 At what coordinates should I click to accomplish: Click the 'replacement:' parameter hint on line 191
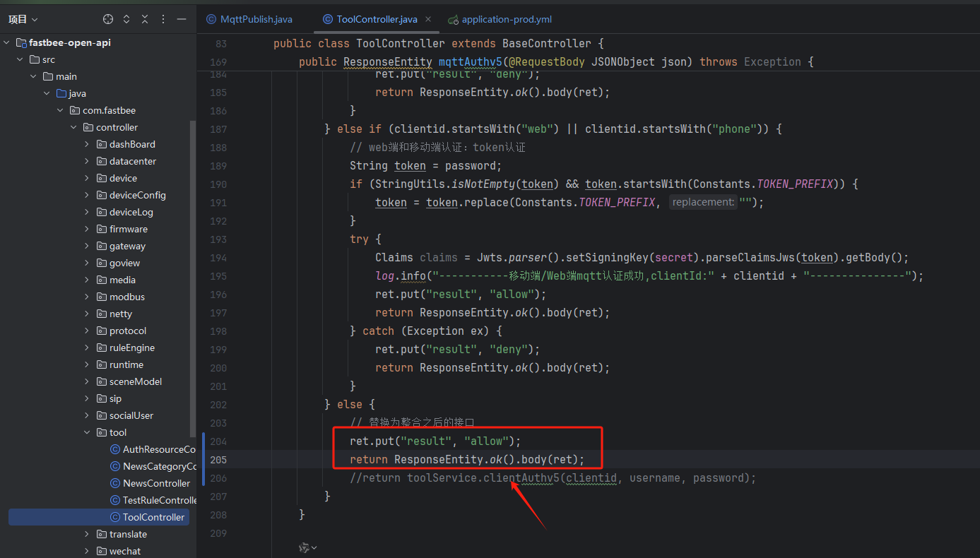pyautogui.click(x=703, y=203)
